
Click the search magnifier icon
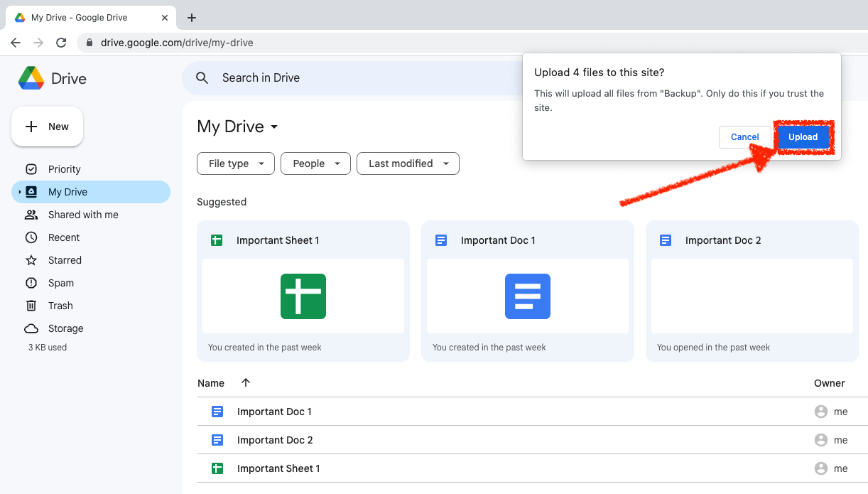[202, 78]
